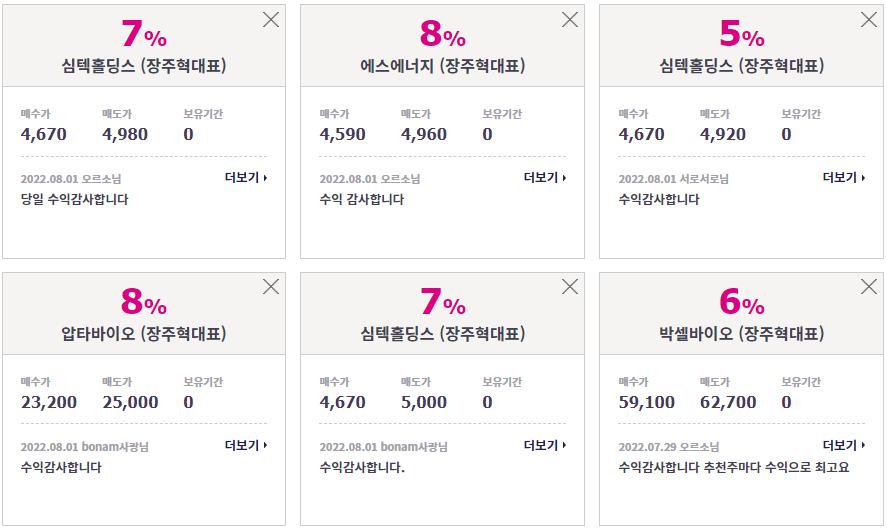Select the 압타바이오 (장주혁대표) heading

click(x=144, y=334)
